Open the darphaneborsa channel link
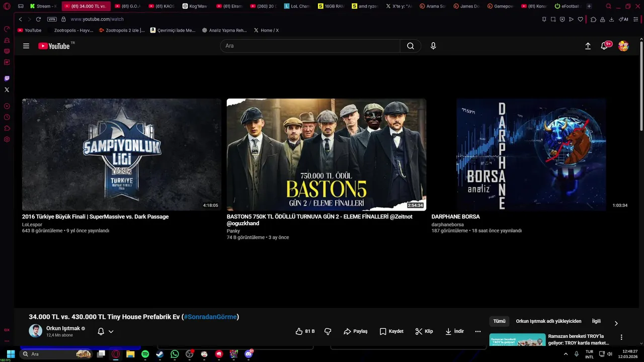 448,225
